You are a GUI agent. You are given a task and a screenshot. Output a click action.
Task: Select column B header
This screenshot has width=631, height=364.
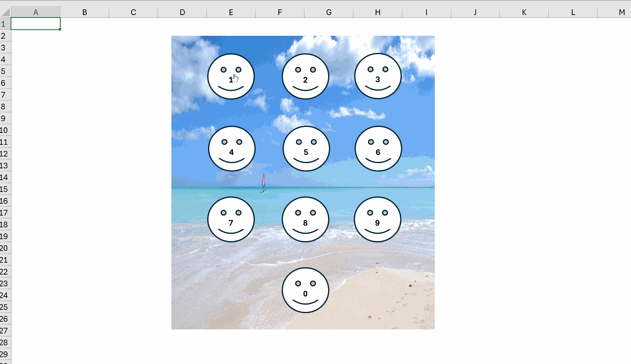[85, 12]
